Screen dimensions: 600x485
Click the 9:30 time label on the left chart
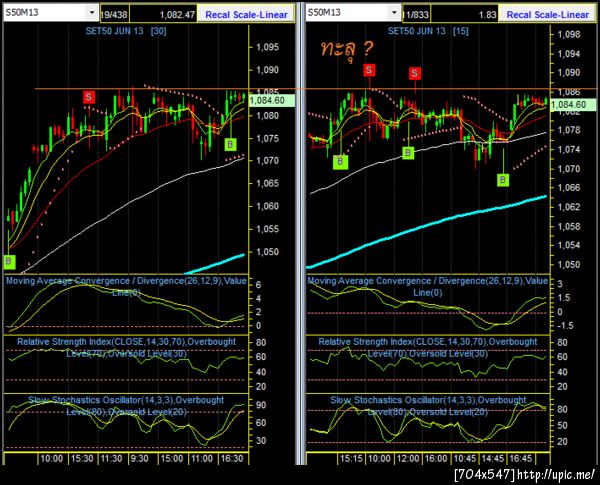point(139,458)
